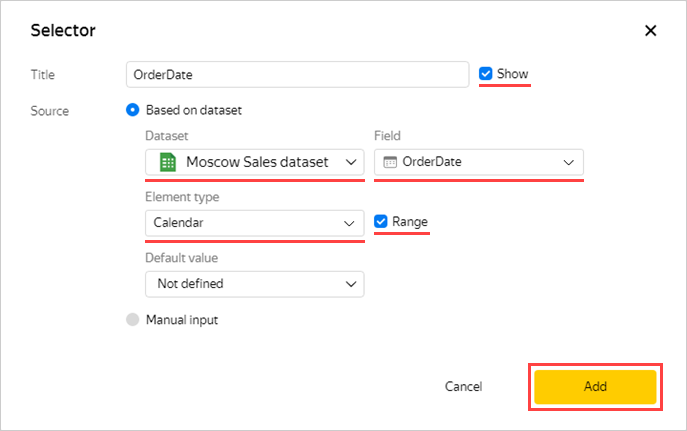Expand the Default value Not defined dropdown
The width and height of the screenshot is (687, 431).
[x=254, y=284]
